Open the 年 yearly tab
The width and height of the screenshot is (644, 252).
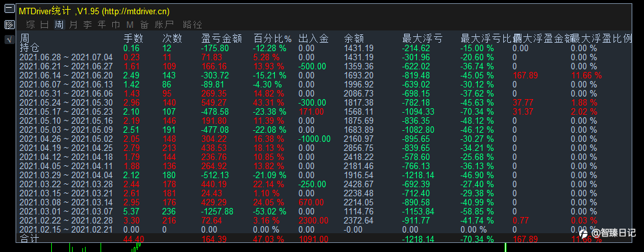click(102, 25)
